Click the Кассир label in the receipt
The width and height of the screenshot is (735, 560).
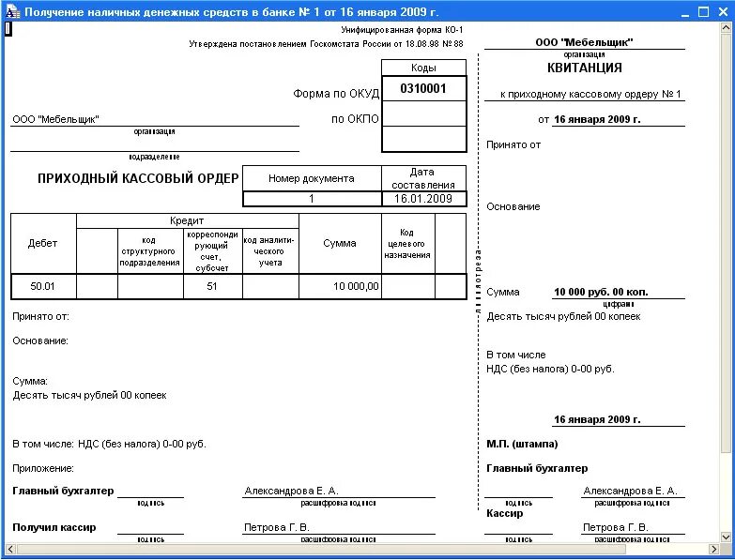(x=505, y=513)
